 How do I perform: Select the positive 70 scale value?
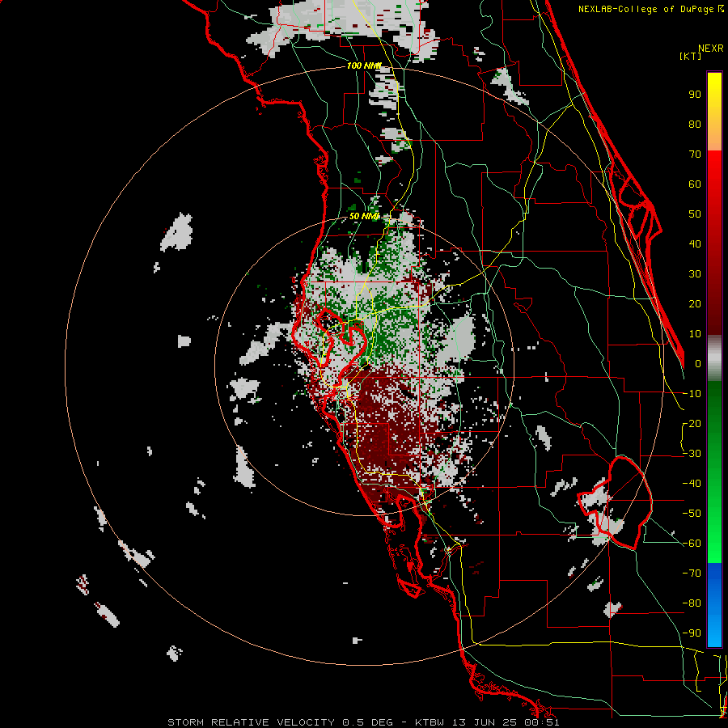pyautogui.click(x=695, y=154)
